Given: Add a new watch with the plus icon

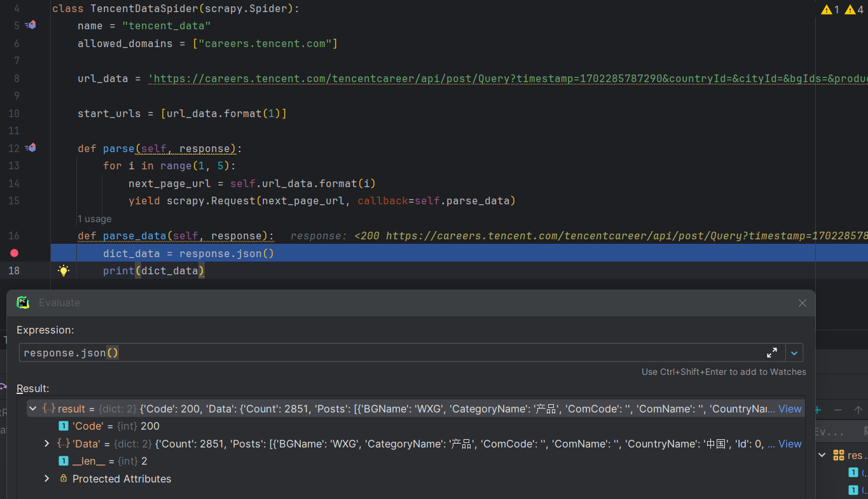Looking at the screenshot, I should (x=818, y=411).
